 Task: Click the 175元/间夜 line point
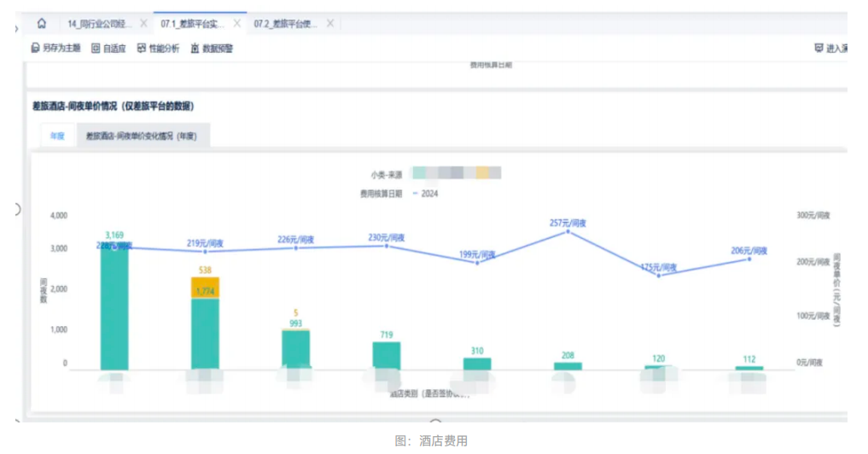(658, 276)
